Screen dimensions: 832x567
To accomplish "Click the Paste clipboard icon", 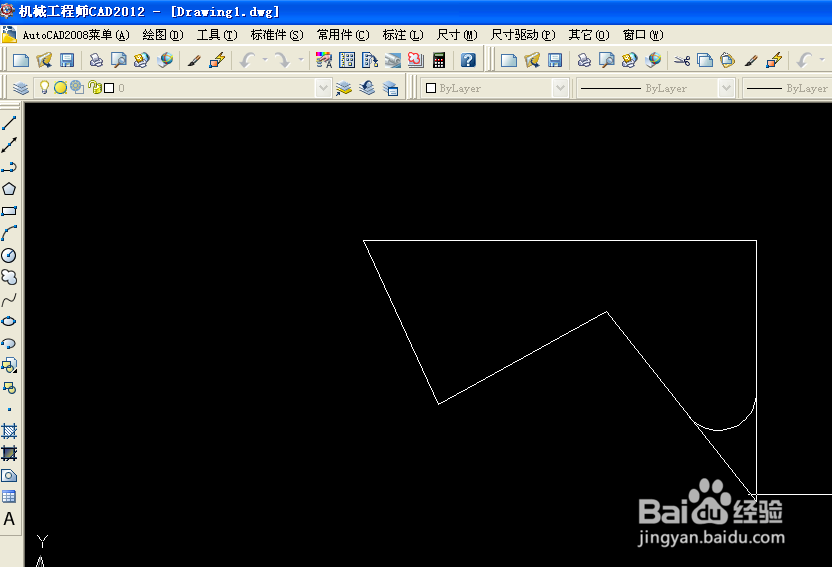I will click(x=727, y=60).
